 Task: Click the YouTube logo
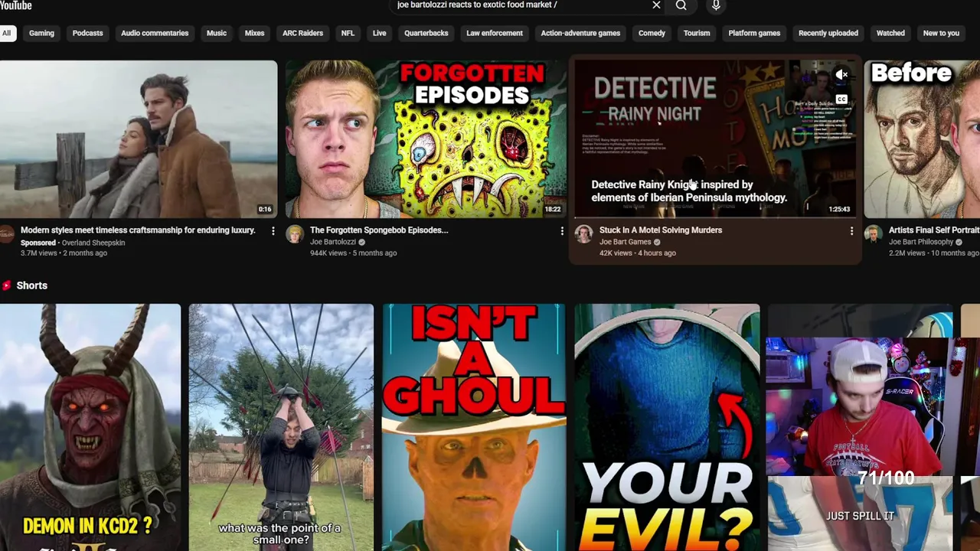[x=15, y=5]
